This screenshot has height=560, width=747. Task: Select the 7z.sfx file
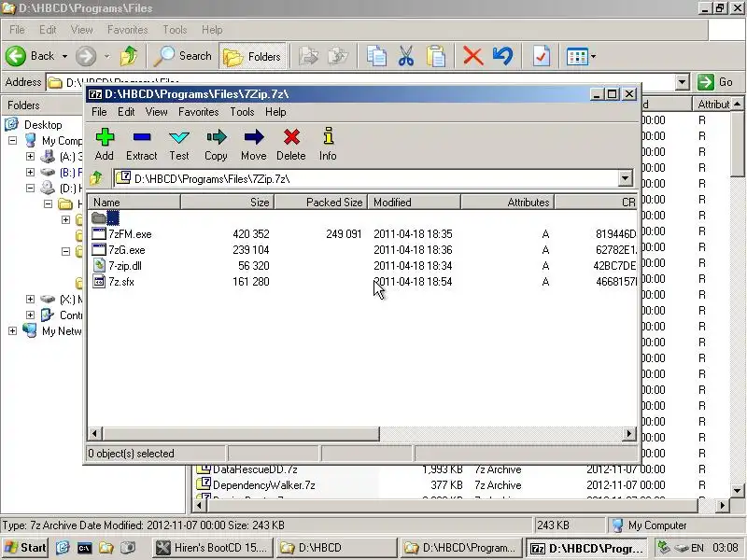[x=113, y=282]
